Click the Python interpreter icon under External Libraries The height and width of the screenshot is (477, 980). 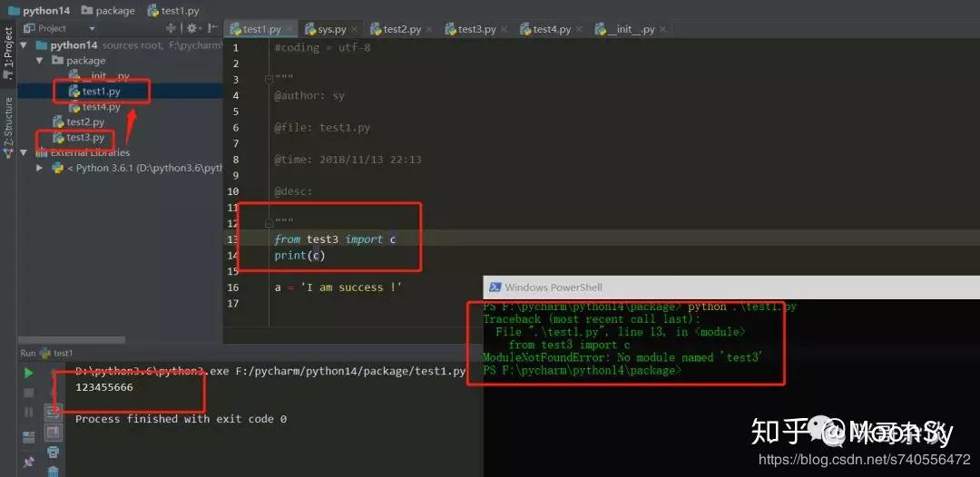tap(58, 168)
